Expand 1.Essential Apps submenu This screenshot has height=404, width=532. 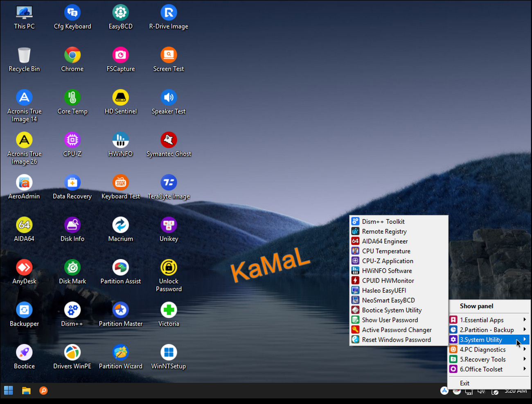click(489, 320)
